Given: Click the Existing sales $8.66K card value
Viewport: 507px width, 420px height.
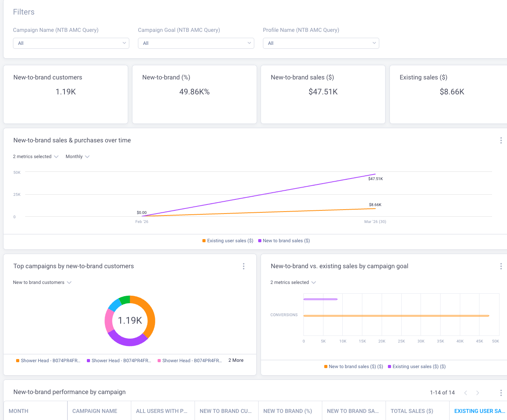Looking at the screenshot, I should tap(452, 92).
